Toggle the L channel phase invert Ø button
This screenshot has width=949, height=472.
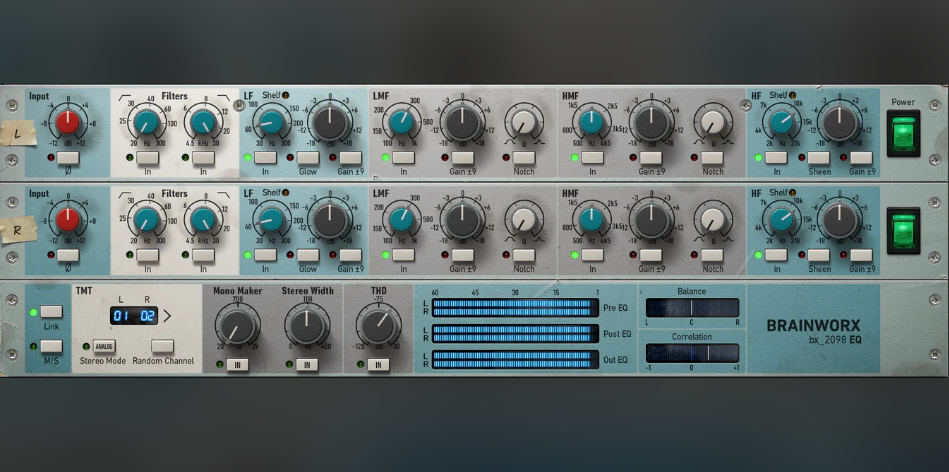(68, 158)
